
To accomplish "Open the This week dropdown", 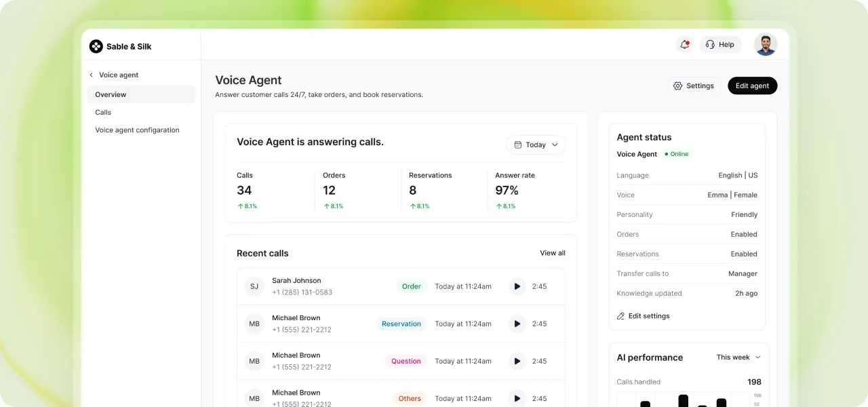I will 738,357.
